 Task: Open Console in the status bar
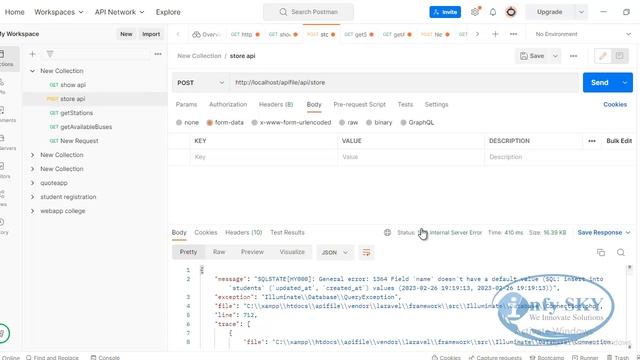[x=105, y=357]
